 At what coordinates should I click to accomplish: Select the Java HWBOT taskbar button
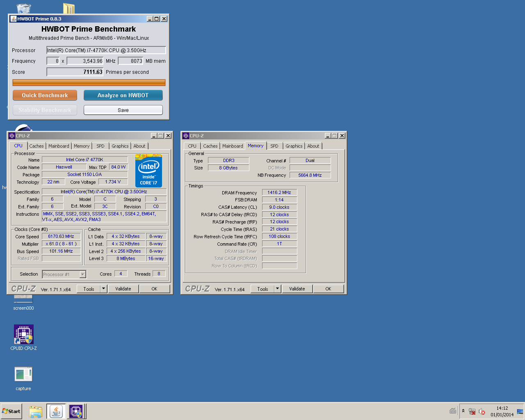coord(56,411)
